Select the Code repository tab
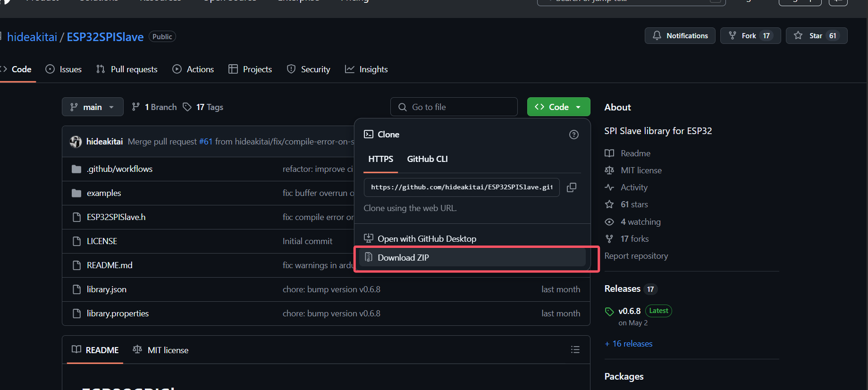Screen dimensions: 868x390 point(16,69)
